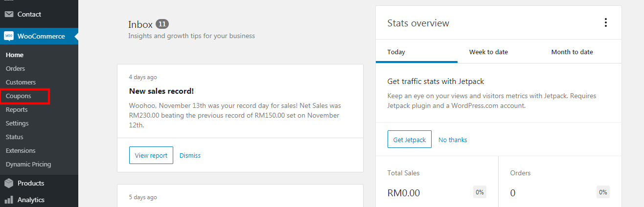644x207 pixels.
Task: Switch to Week to date tab
Action: pos(488,52)
